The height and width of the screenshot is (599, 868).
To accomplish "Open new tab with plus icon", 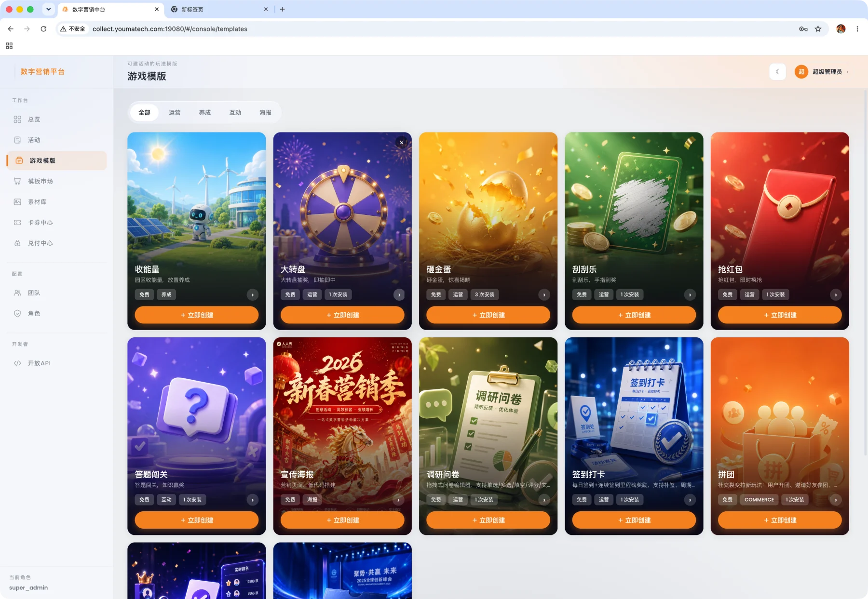I will [283, 9].
